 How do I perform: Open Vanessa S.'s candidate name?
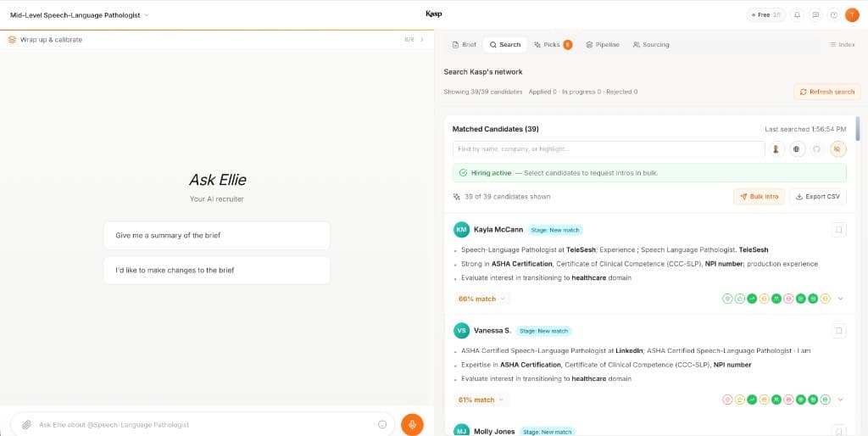tap(492, 331)
